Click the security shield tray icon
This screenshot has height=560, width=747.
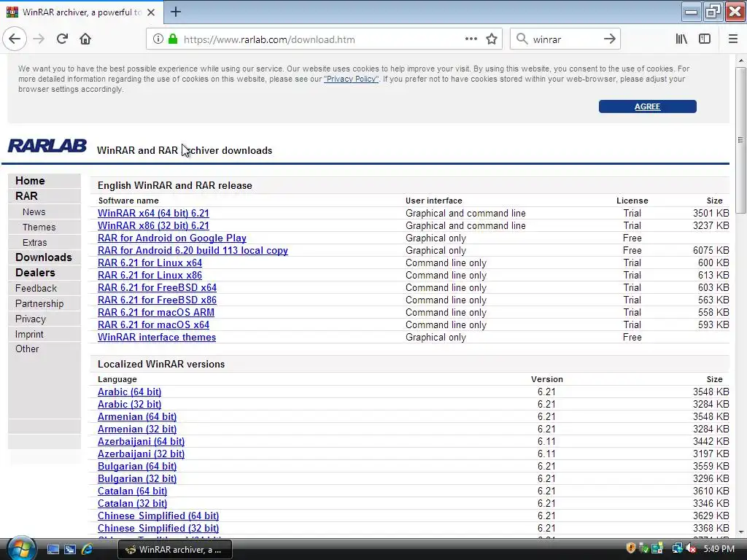tap(631, 548)
